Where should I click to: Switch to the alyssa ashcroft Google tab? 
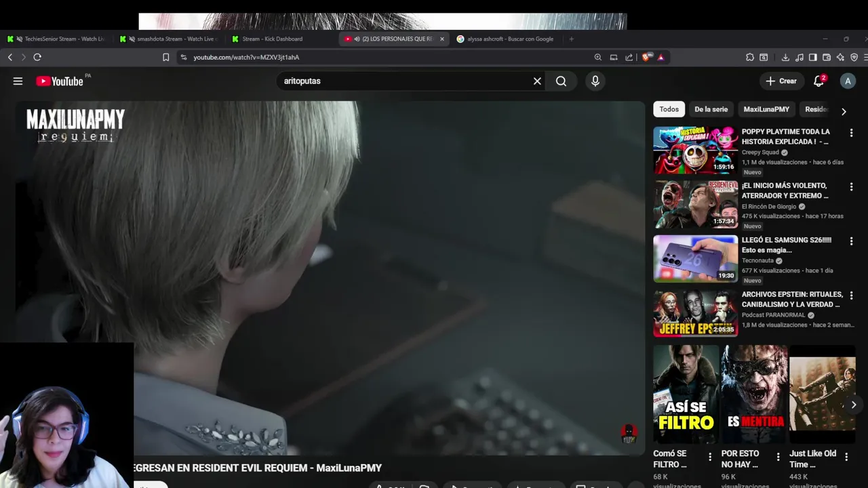pyautogui.click(x=505, y=39)
